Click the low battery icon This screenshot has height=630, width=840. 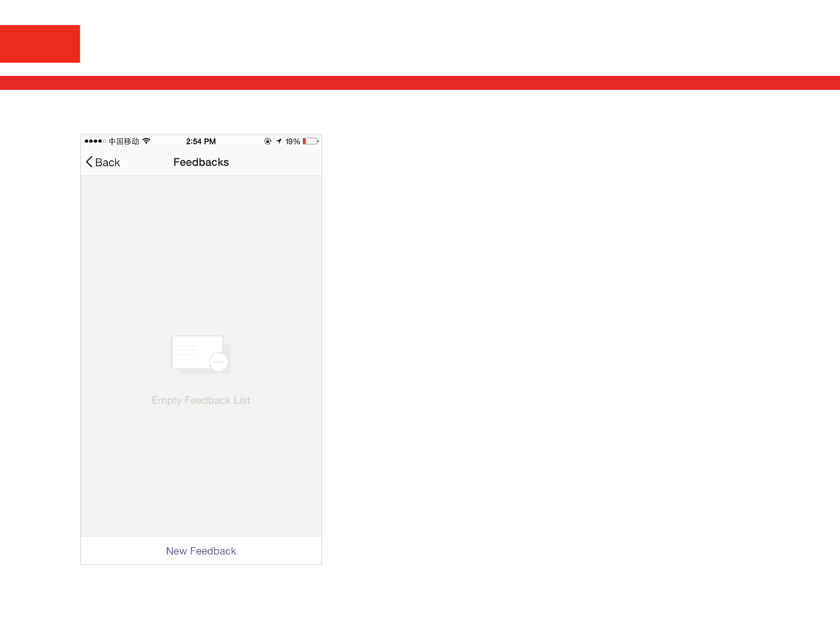pyautogui.click(x=310, y=141)
